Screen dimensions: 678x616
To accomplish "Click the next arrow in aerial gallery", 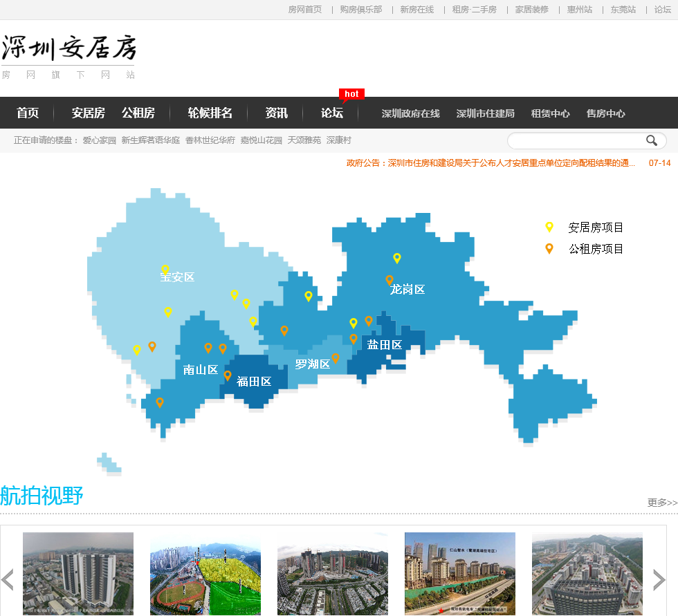I will click(x=659, y=580).
